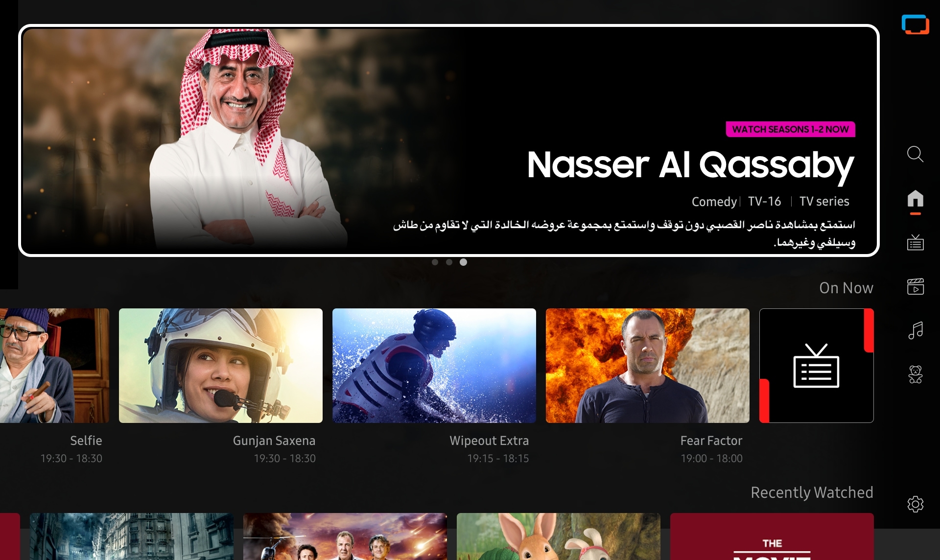The image size is (940, 560).
Task: Open the Nasser Al Qassaby featured banner
Action: tap(448, 140)
